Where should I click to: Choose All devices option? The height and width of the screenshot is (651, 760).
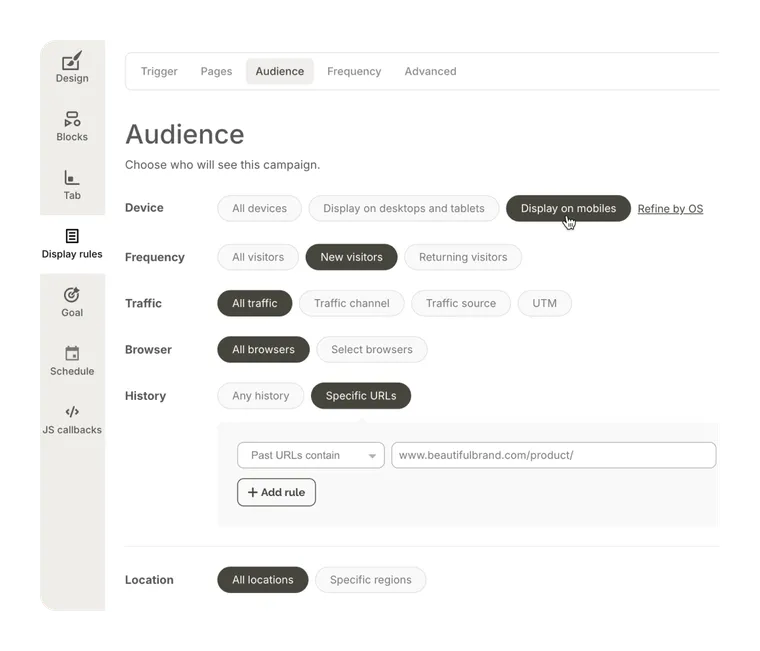[259, 208]
